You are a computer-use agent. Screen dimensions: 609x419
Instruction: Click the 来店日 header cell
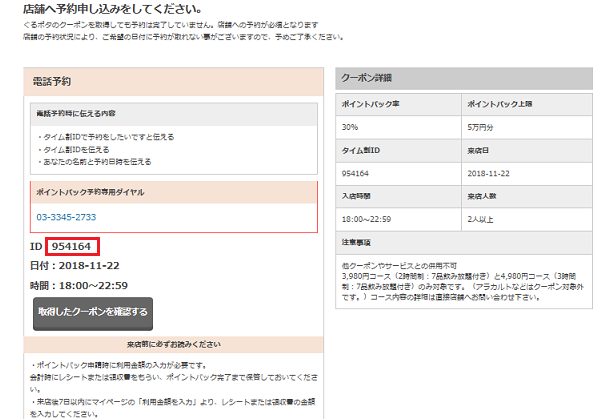click(527, 151)
